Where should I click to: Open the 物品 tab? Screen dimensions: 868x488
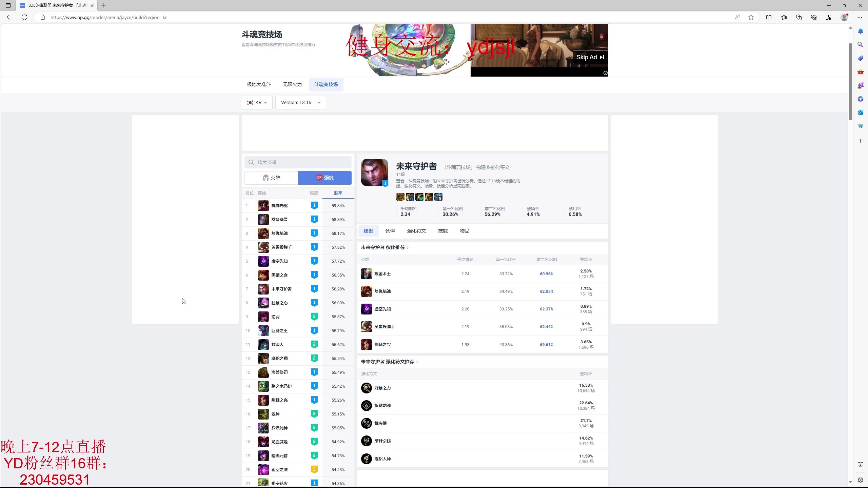pyautogui.click(x=465, y=231)
